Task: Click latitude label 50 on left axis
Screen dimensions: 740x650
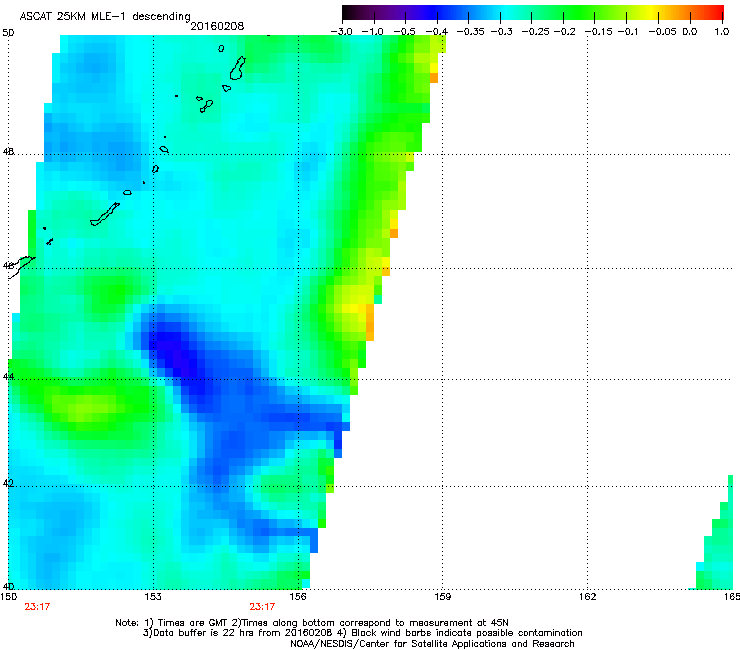Action: pyautogui.click(x=8, y=33)
